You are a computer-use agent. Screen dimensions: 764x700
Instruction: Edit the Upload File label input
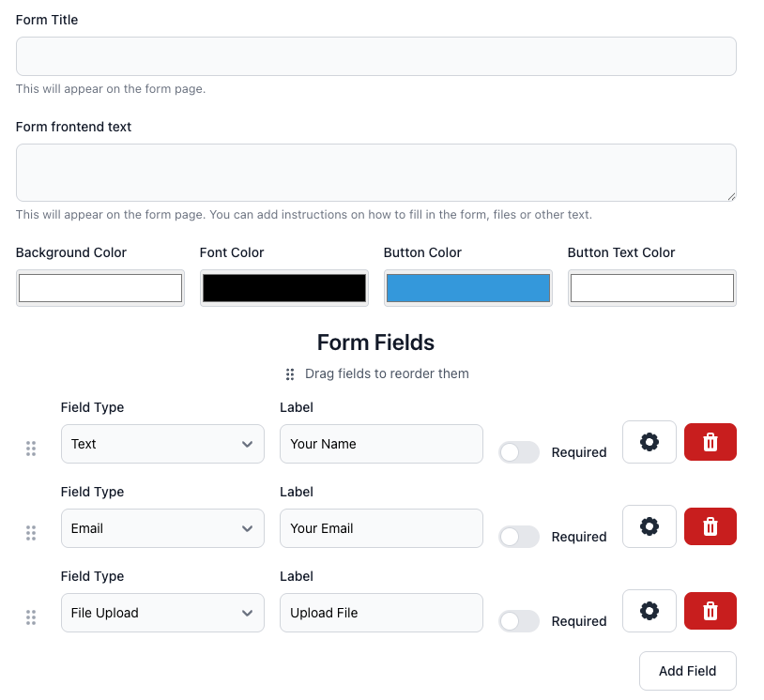381,613
